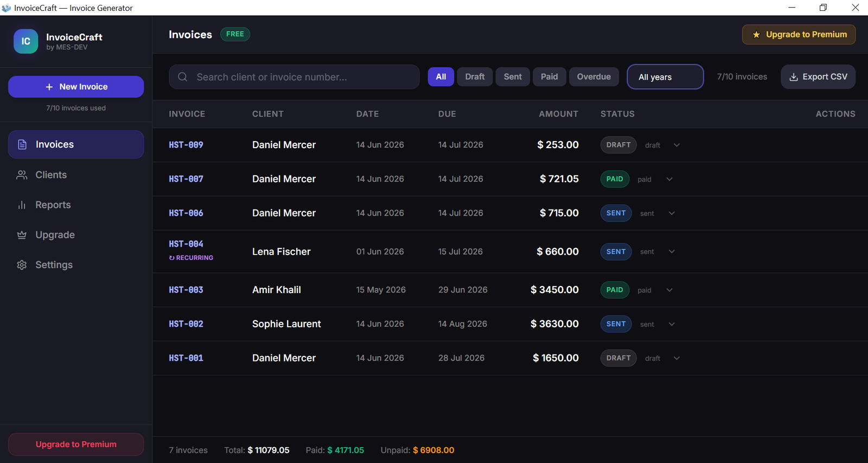
Task: Click client name Lena Fischer
Action: 282,252
